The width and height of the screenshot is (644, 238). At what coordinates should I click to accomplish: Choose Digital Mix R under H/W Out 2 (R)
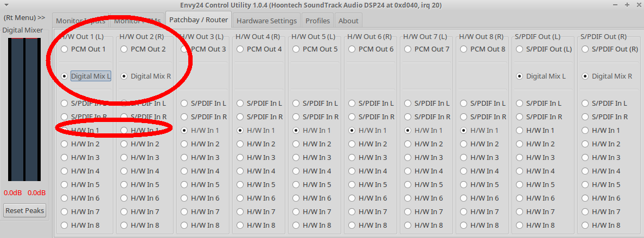(x=124, y=76)
